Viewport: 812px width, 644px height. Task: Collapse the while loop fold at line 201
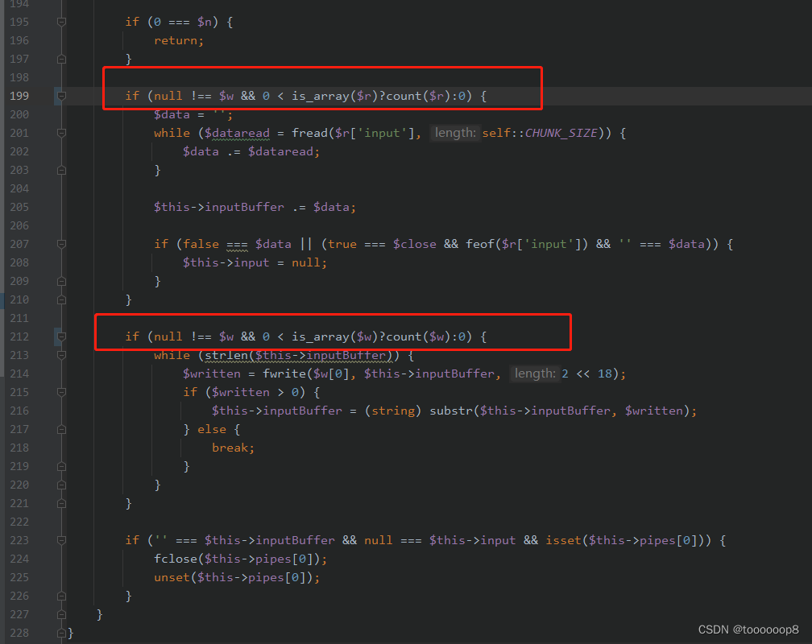60,133
